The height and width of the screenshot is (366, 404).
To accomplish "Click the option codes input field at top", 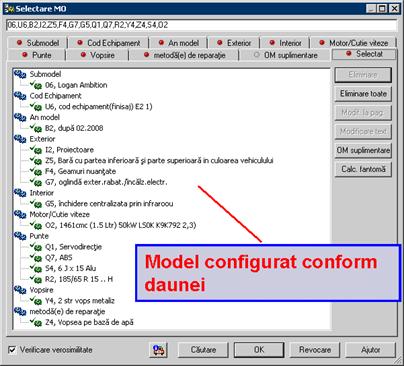I will (x=202, y=25).
